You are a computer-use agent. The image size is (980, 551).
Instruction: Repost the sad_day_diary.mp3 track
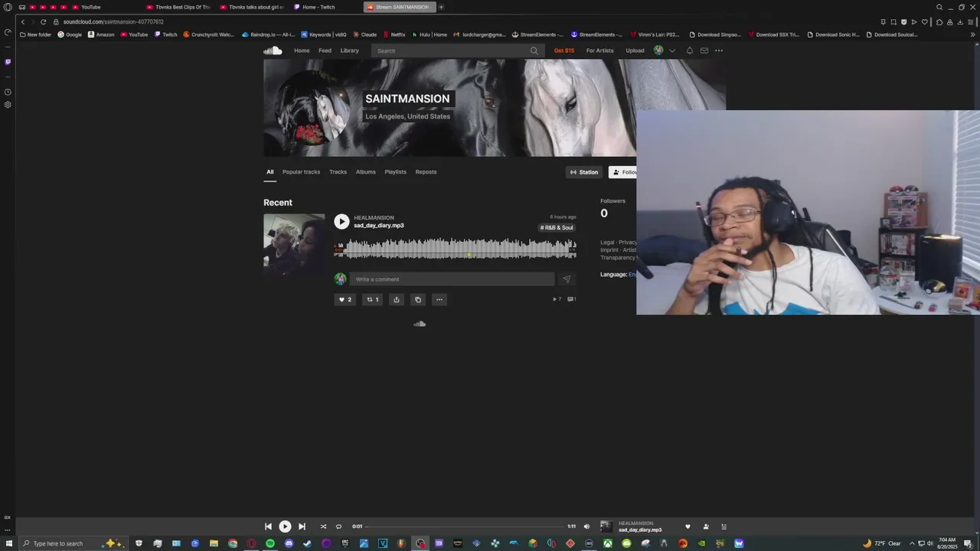click(372, 299)
